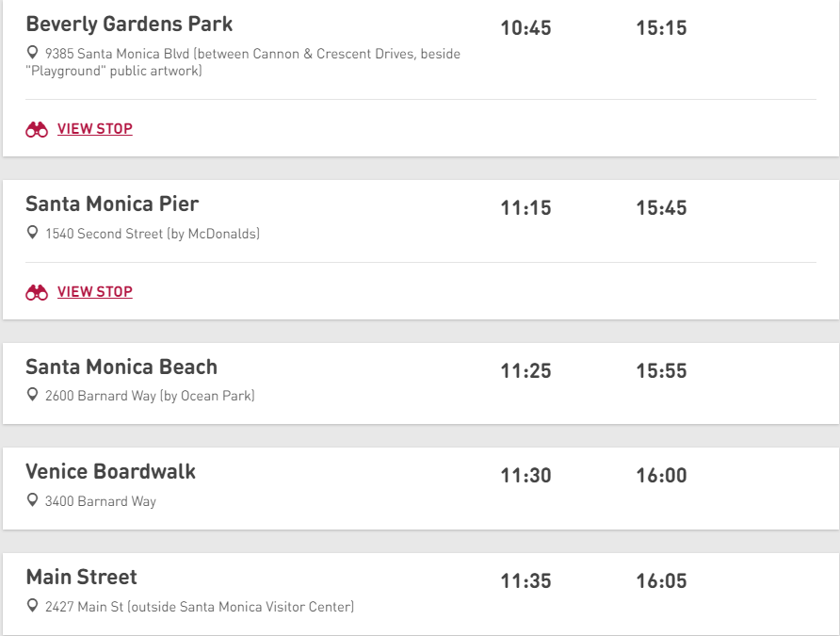Screen dimensions: 840x636
Task: Open View Stop link for Santa Monica Pier
Action: [95, 292]
